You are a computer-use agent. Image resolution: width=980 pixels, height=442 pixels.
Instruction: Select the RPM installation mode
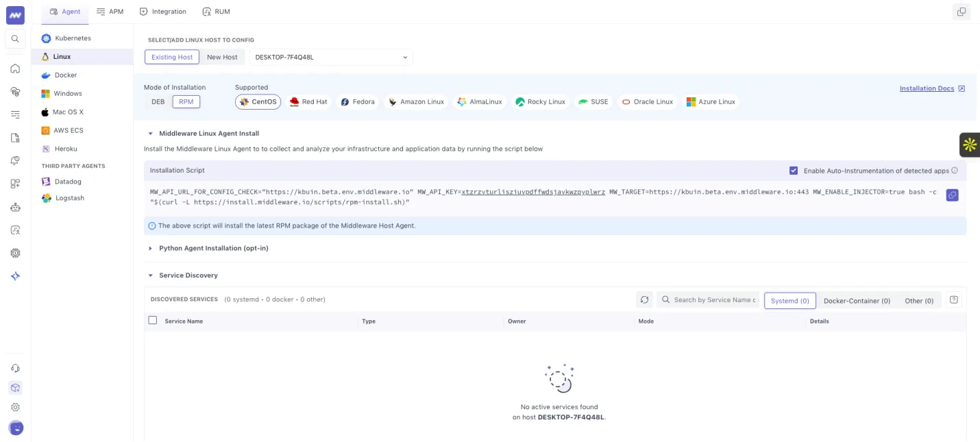tap(186, 102)
